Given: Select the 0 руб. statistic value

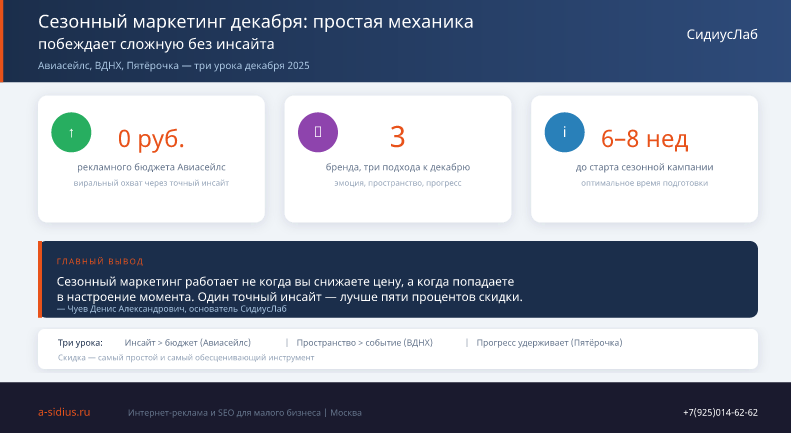Looking at the screenshot, I should pos(151,138).
